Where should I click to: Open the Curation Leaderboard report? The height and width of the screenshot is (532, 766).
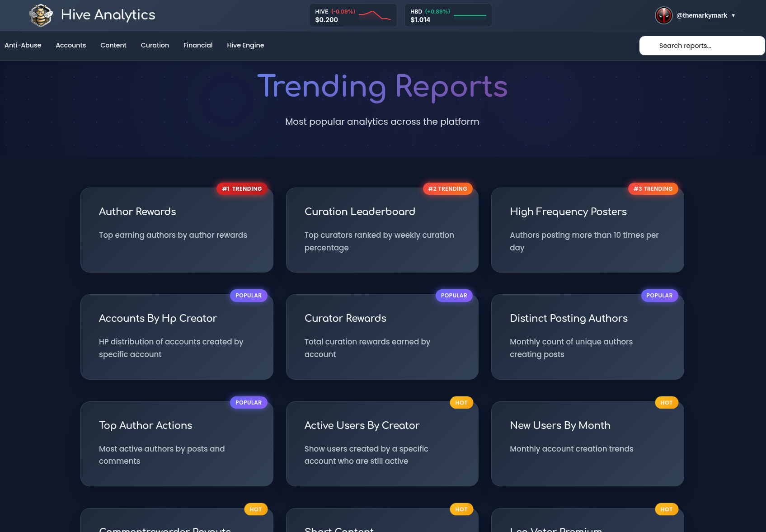tap(382, 230)
